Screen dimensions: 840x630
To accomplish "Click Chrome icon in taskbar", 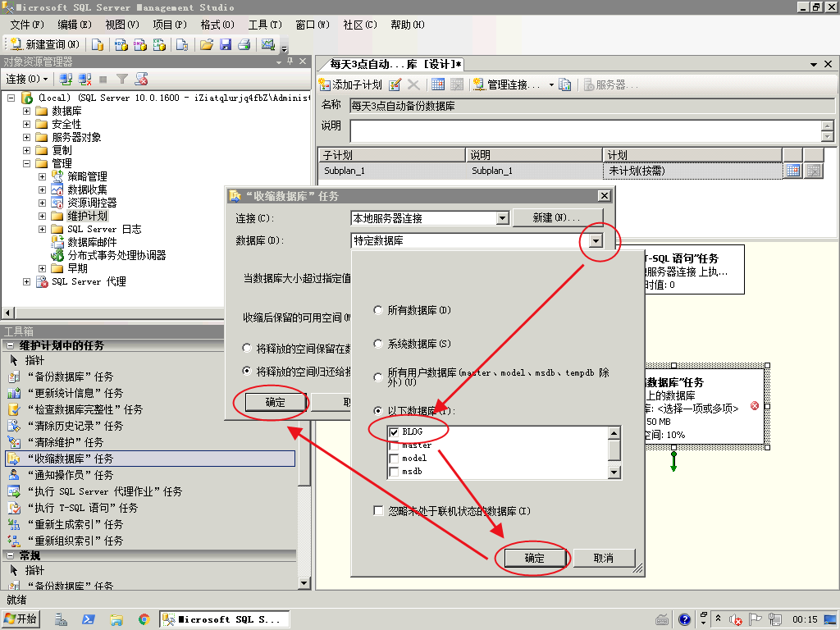I will [x=144, y=619].
